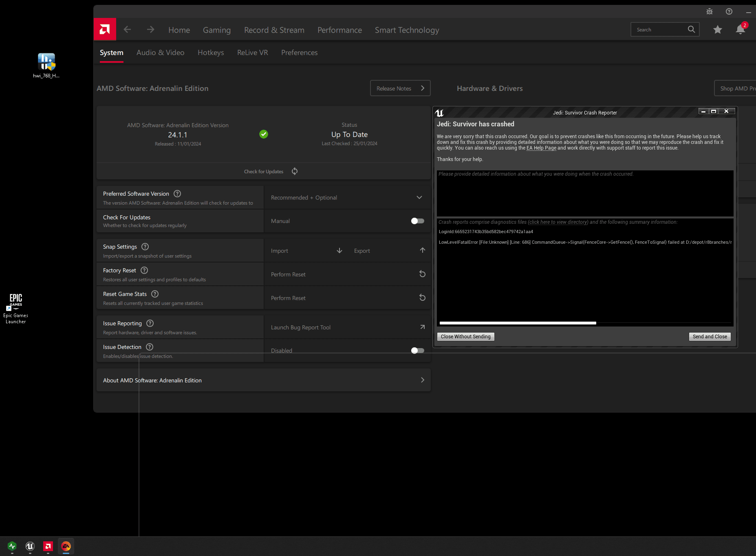The height and width of the screenshot is (556, 756).
Task: Click Check for Updates text
Action: coord(263,172)
